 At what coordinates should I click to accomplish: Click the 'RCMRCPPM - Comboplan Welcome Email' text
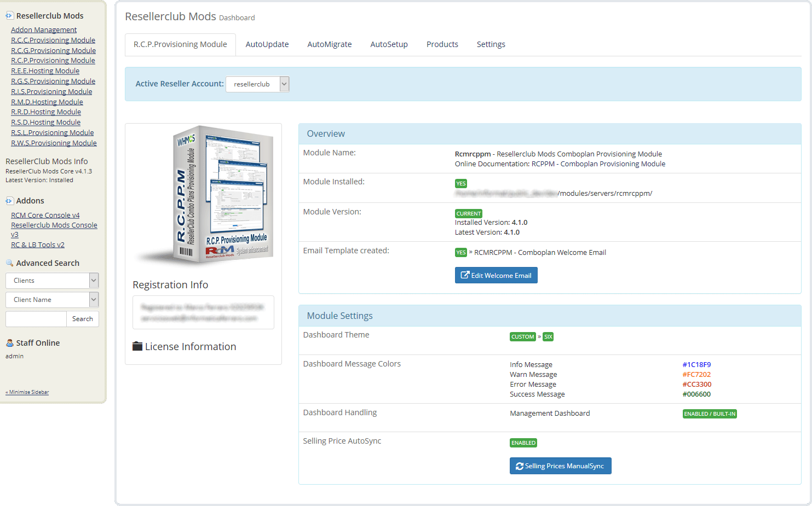pyautogui.click(x=540, y=253)
